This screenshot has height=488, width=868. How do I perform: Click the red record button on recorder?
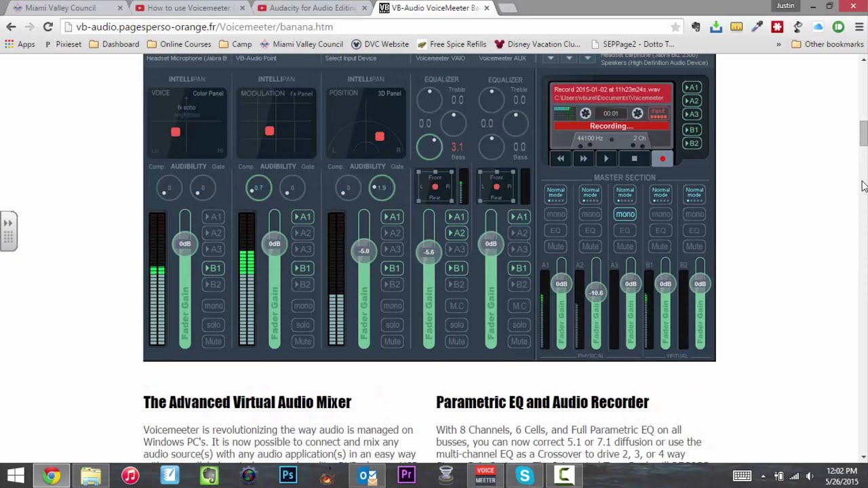(663, 159)
